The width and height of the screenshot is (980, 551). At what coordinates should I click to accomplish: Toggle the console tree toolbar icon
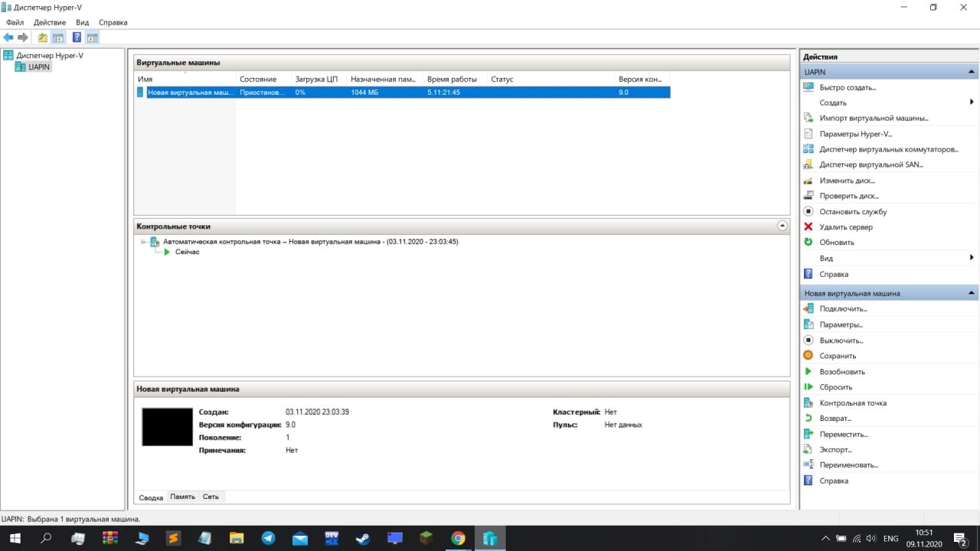coord(57,37)
